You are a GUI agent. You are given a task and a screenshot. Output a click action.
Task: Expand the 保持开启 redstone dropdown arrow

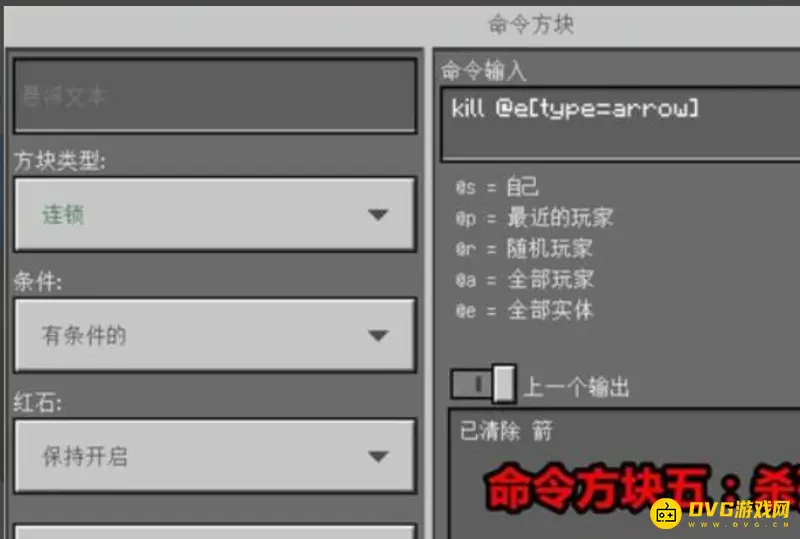(x=378, y=456)
